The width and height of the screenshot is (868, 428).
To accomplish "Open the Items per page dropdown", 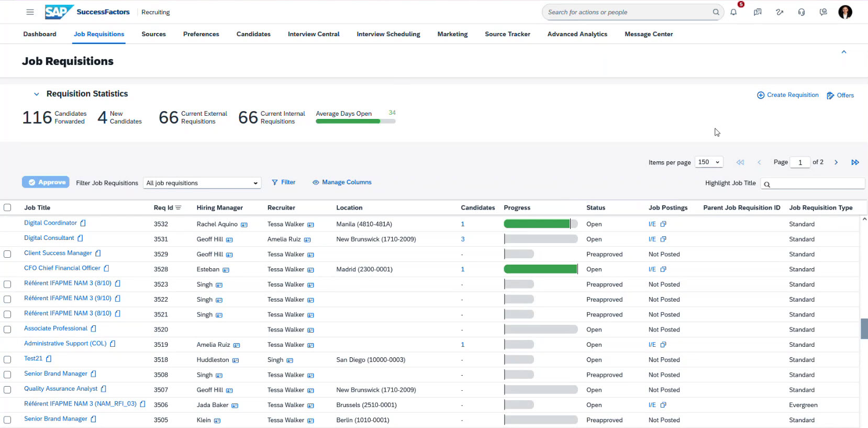I will click(x=709, y=162).
